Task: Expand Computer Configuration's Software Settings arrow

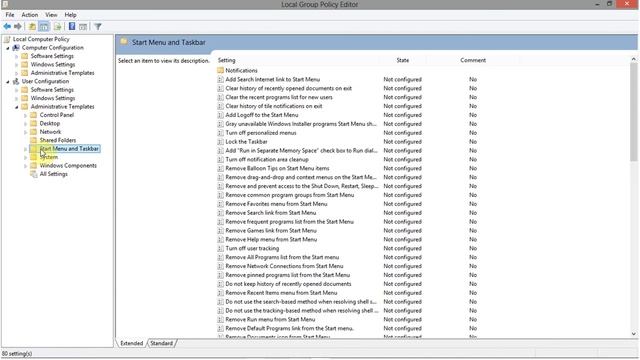Action: 16,56
